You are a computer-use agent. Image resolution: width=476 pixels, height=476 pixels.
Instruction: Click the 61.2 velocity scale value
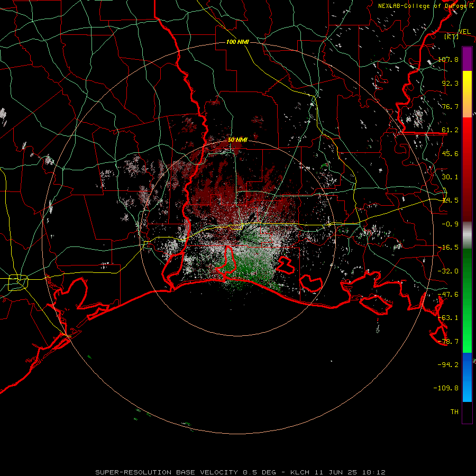click(450, 130)
